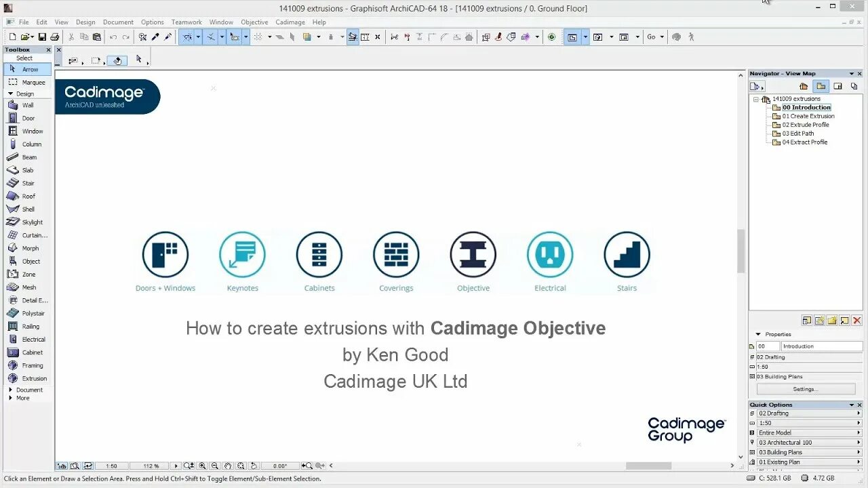Click the Open file icon
The width and height of the screenshot is (868, 488).
(x=25, y=37)
